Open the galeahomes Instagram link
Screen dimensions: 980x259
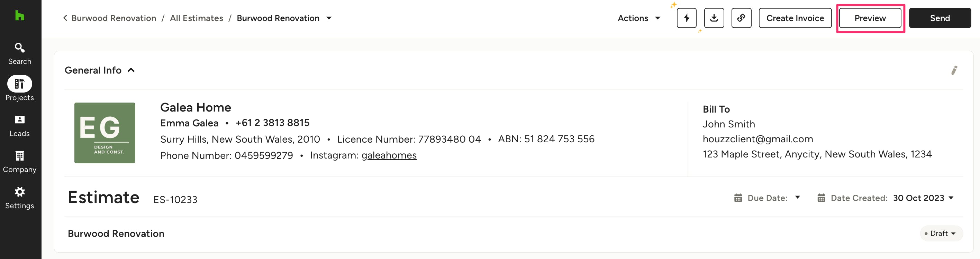click(x=389, y=155)
